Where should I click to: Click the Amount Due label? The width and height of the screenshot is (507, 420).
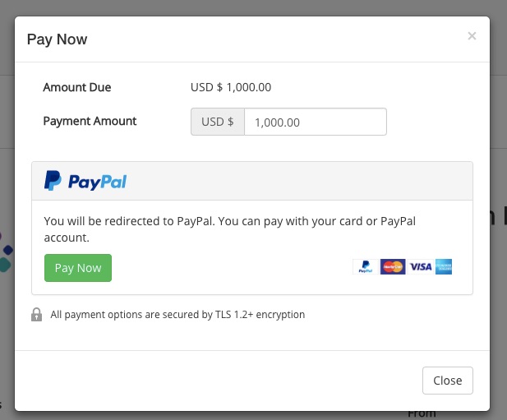(x=77, y=87)
